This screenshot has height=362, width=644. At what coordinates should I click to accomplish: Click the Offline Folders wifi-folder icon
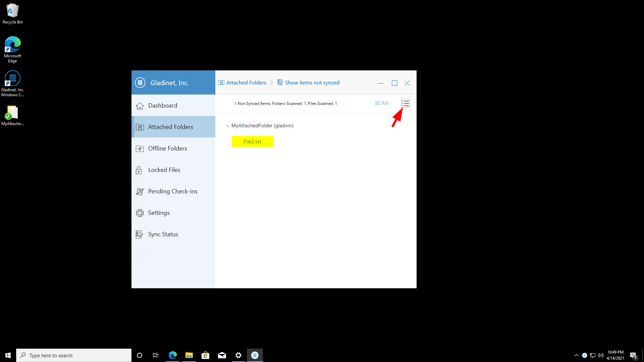(x=140, y=148)
